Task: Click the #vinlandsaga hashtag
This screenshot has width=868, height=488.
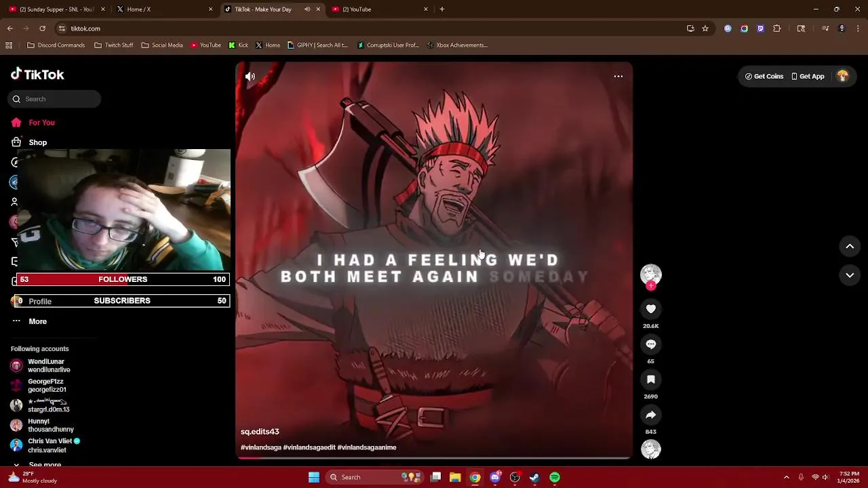Action: click(261, 447)
